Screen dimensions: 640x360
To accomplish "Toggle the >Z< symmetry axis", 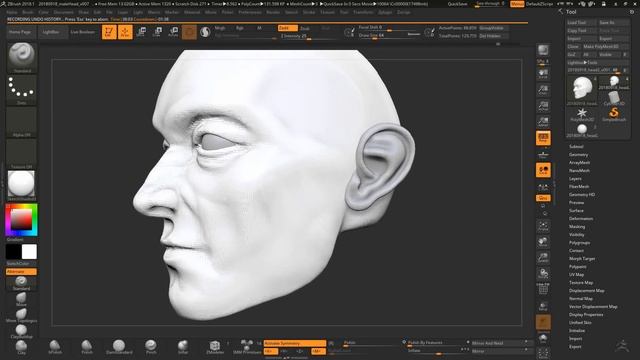I will point(299,351).
